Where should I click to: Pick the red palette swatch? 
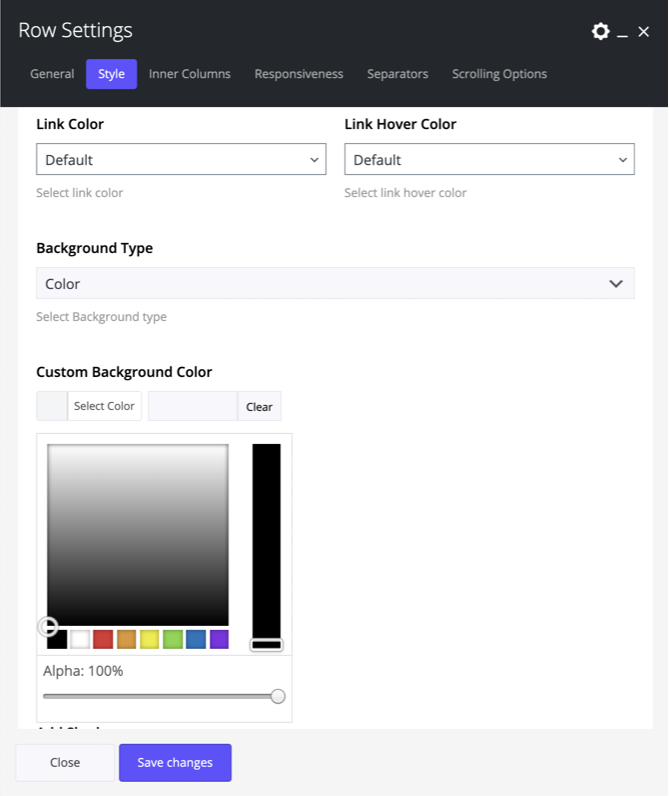coord(103,640)
